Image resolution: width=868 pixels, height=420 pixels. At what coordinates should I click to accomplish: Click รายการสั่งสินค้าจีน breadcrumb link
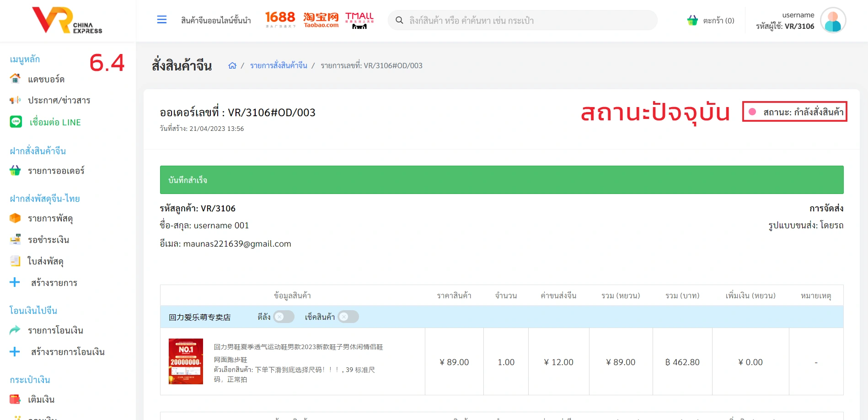279,65
